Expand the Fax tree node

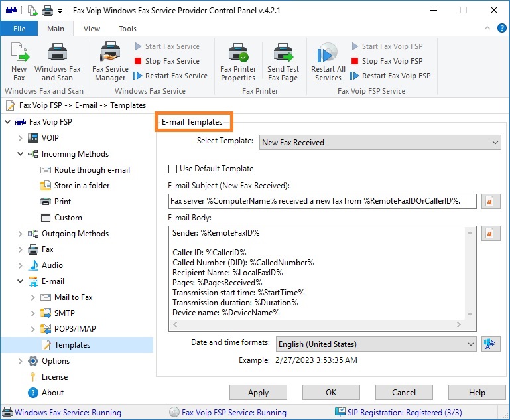[20, 249]
